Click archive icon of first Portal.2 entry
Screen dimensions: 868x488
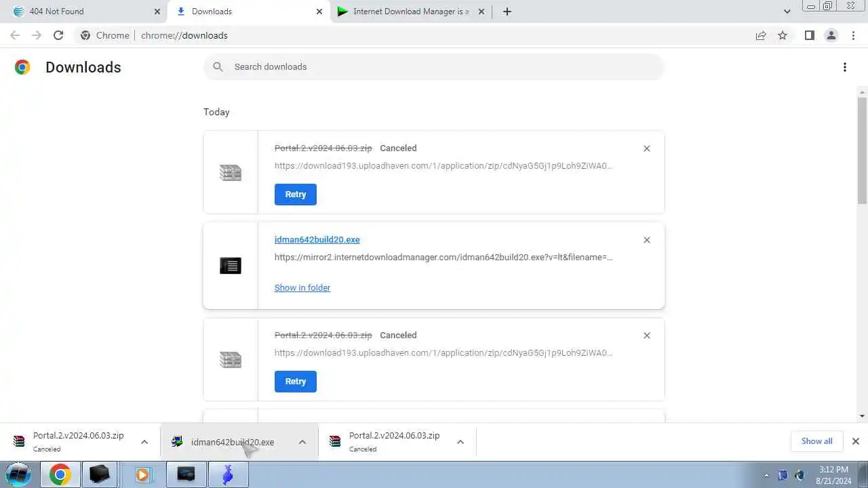pos(231,173)
